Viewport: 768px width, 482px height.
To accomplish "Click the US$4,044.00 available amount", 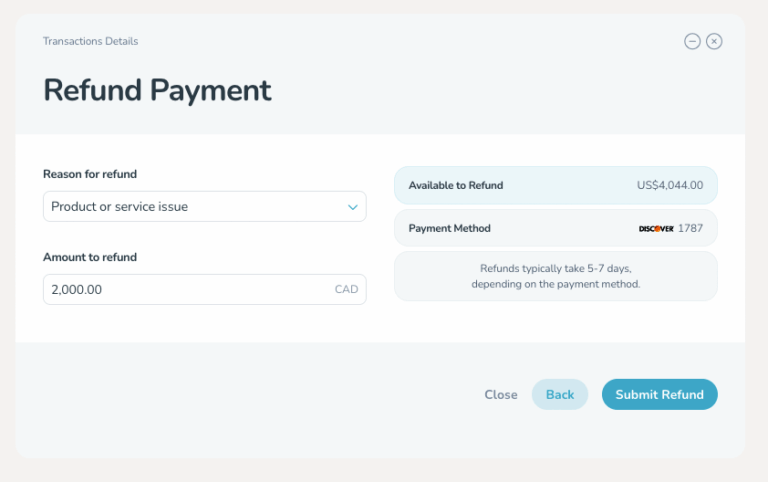I will [x=670, y=185].
